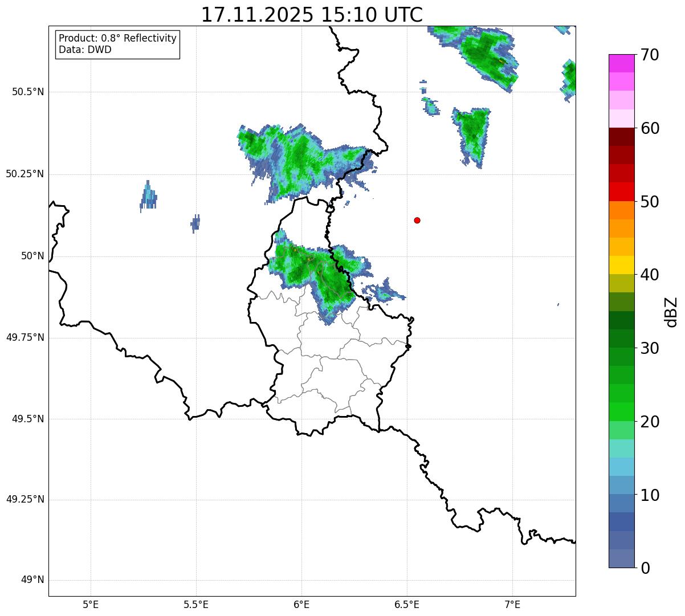
Task: Click the 6.5°E longitude label
Action: 407,604
